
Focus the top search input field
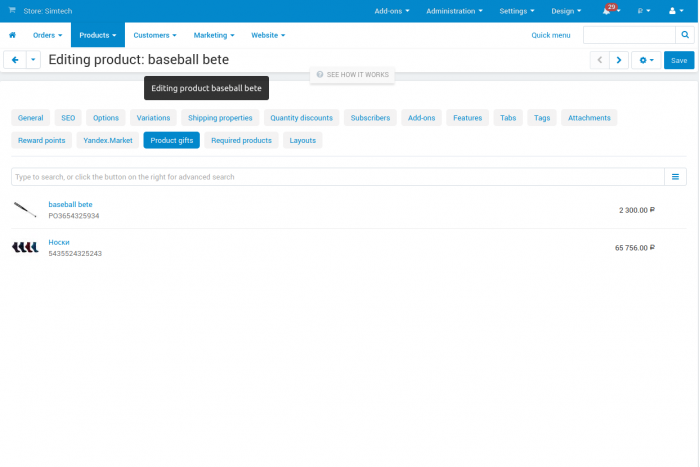(x=629, y=35)
